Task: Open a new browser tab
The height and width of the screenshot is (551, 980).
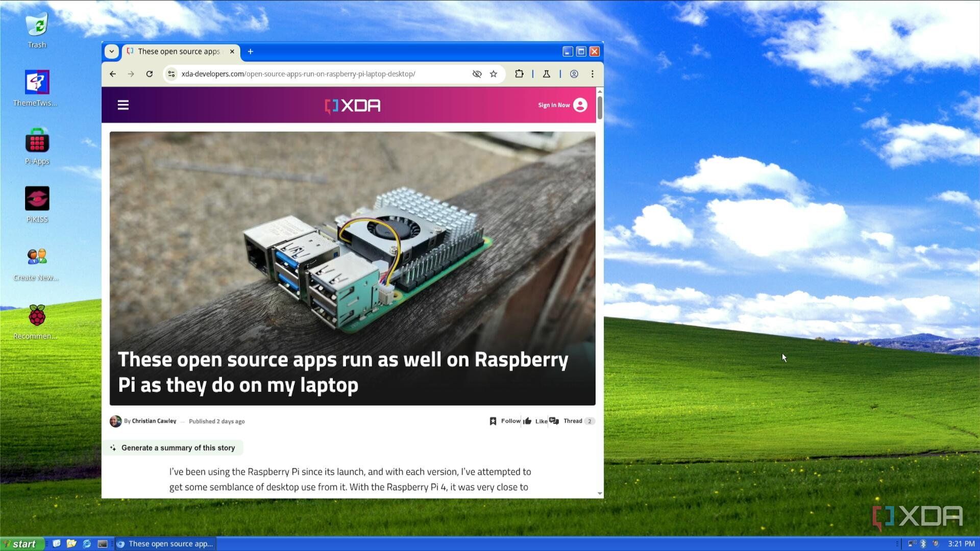Action: (x=251, y=52)
